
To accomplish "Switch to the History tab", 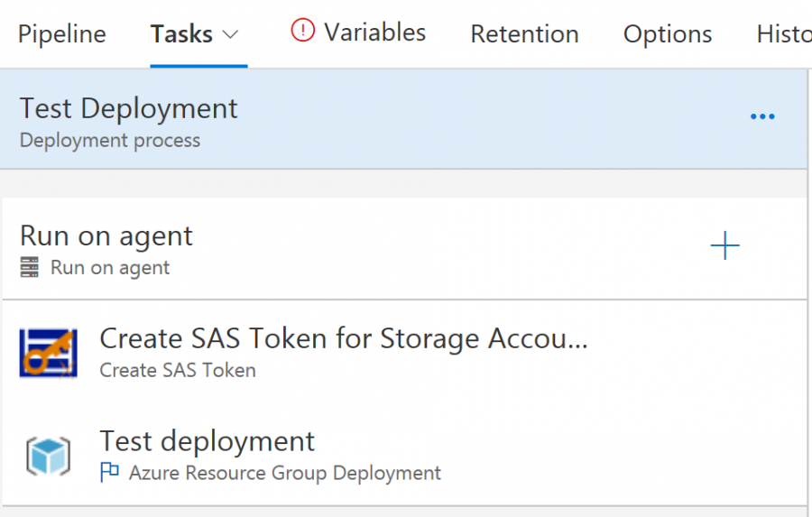I will click(783, 34).
